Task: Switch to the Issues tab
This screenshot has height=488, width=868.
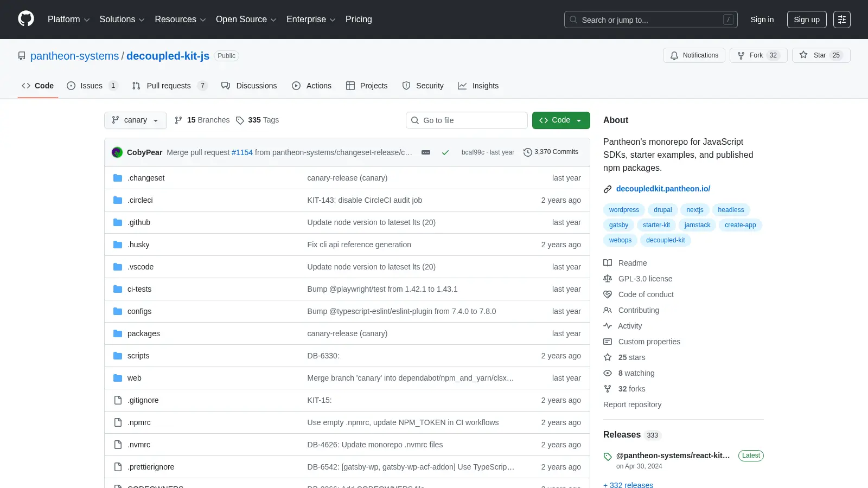Action: point(92,86)
